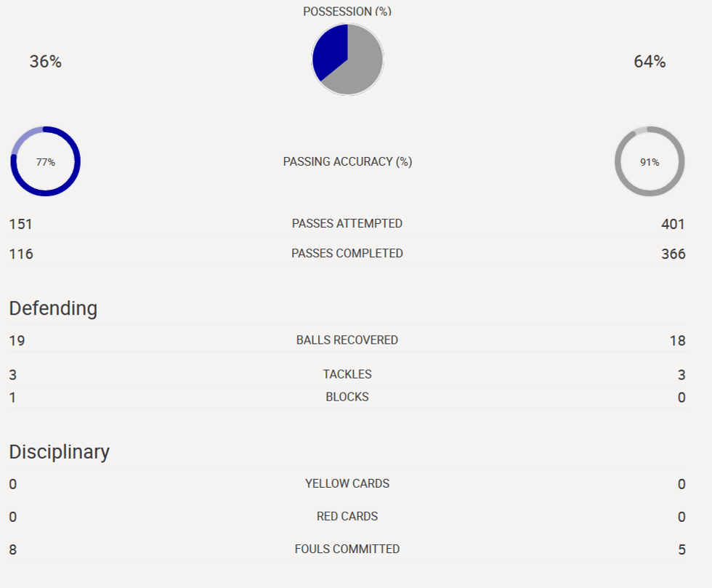Select the 401 passes attempted value
The width and height of the screenshot is (712, 588).
pyautogui.click(x=673, y=224)
